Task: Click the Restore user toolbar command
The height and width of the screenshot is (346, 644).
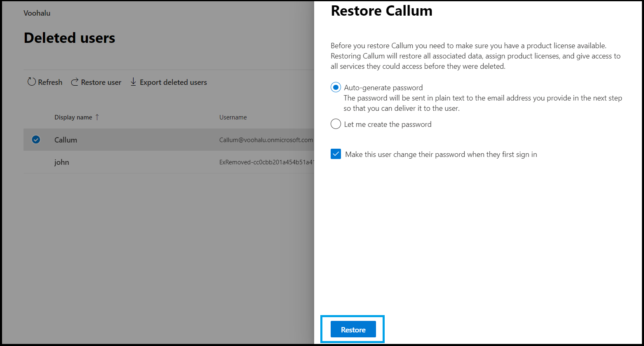Action: 101,82
